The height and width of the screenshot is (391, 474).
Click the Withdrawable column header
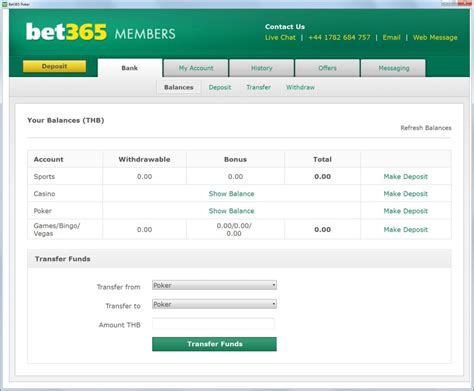point(144,159)
